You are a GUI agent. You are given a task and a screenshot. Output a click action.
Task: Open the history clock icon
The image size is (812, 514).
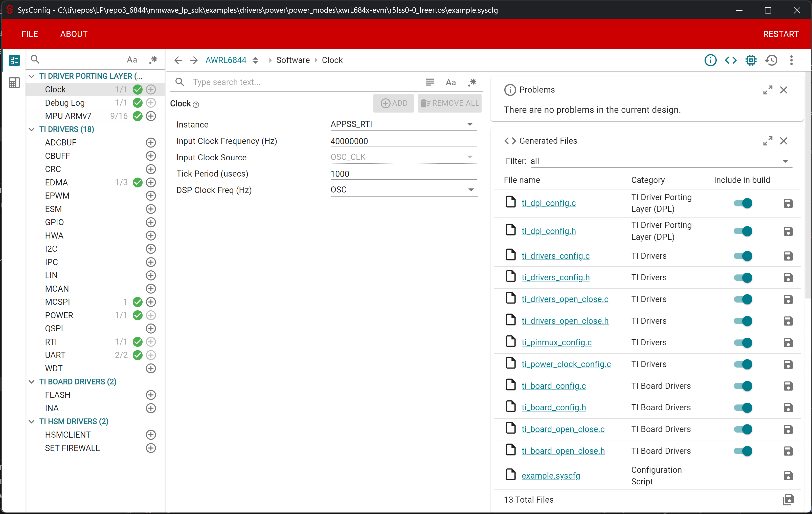pyautogui.click(x=771, y=60)
